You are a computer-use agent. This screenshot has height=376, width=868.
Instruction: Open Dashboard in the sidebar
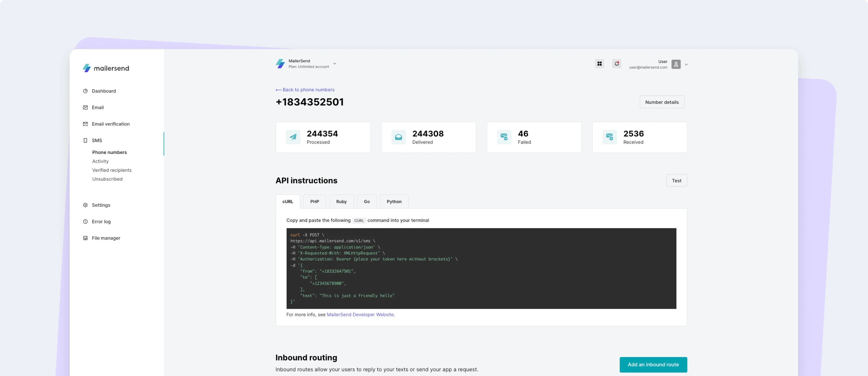click(x=104, y=91)
